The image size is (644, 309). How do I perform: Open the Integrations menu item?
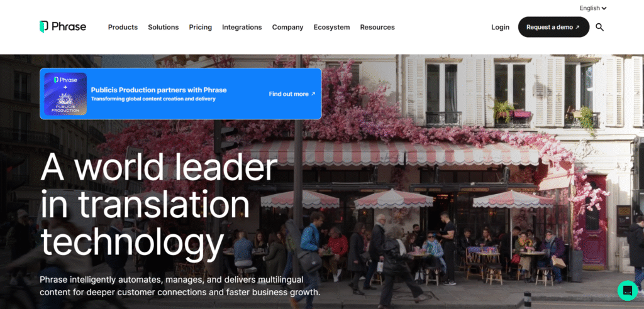(x=242, y=27)
